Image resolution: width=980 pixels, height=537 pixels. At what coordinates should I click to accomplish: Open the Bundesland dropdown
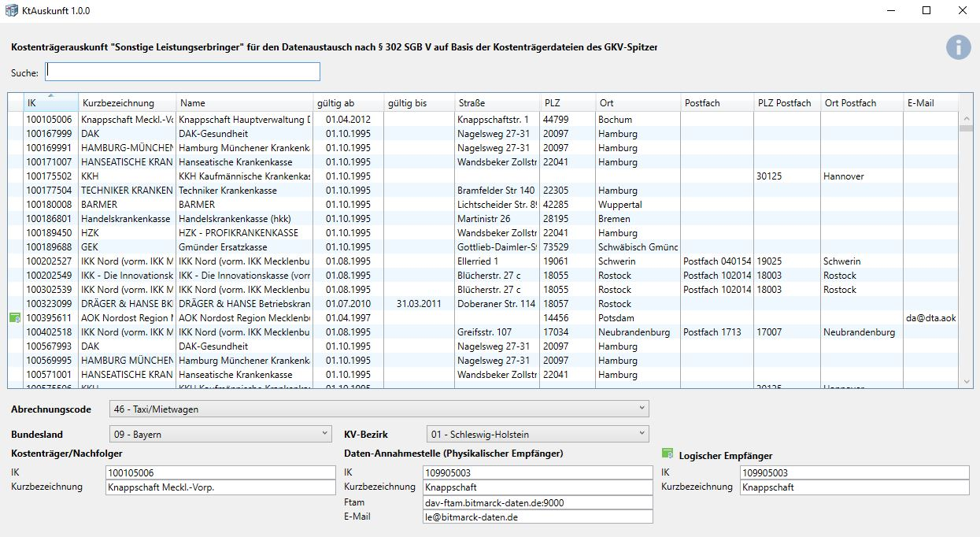pos(220,434)
